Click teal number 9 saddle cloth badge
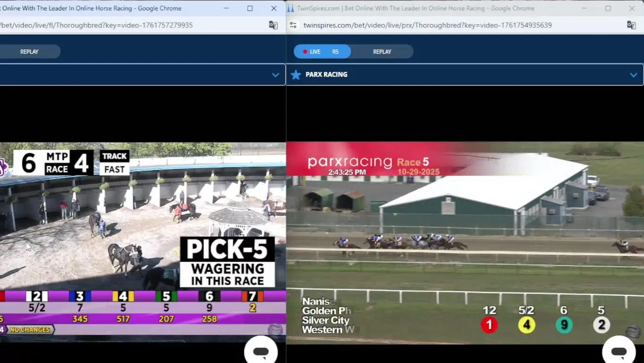 564,325
